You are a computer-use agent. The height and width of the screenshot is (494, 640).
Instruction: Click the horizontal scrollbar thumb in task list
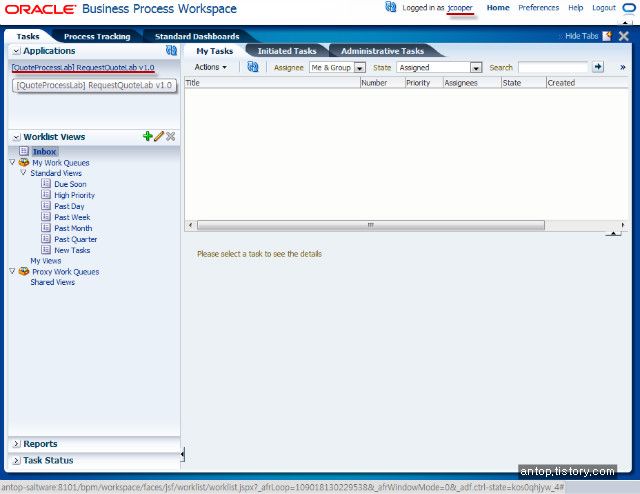point(371,225)
